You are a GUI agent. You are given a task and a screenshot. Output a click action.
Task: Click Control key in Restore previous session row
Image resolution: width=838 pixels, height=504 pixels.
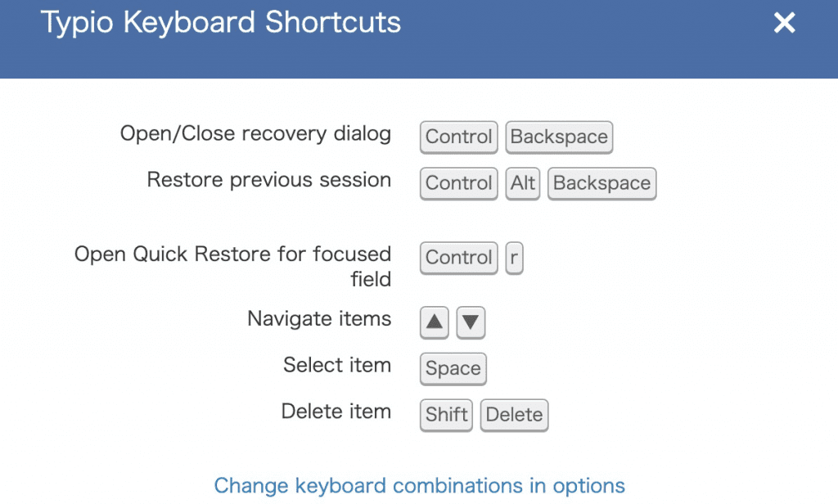(459, 183)
